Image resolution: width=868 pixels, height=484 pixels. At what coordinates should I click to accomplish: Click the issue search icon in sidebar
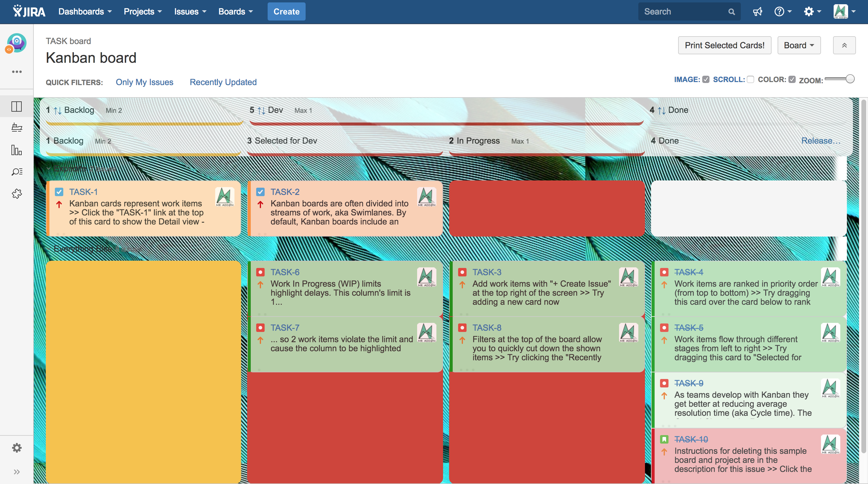click(17, 172)
